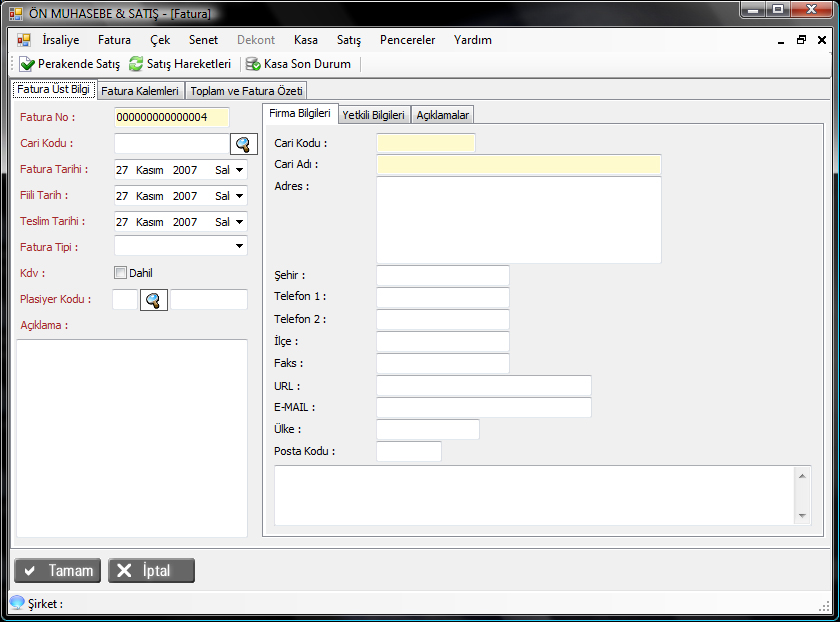Click the Şirket status bar icon
840x622 pixels.
coord(17,603)
